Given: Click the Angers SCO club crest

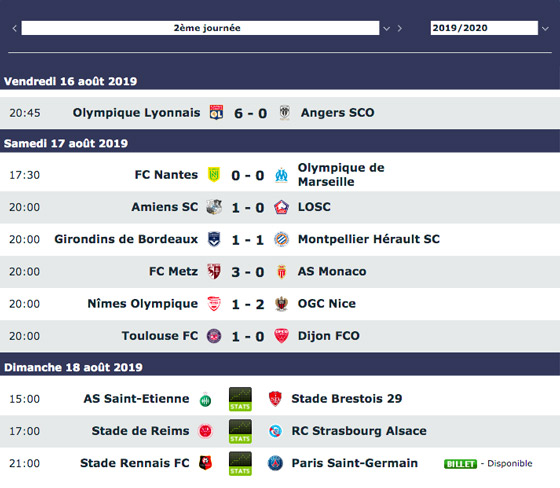Looking at the screenshot, I should pyautogui.click(x=285, y=113).
